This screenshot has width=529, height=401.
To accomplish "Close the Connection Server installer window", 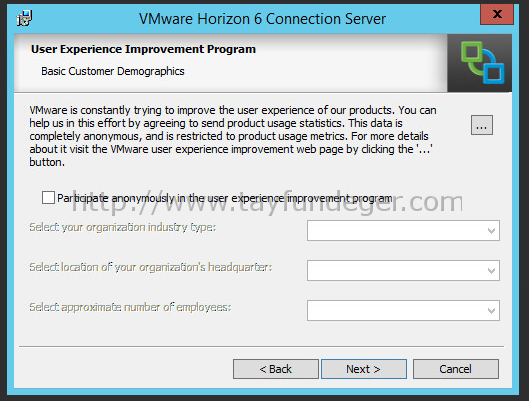I will click(497, 14).
